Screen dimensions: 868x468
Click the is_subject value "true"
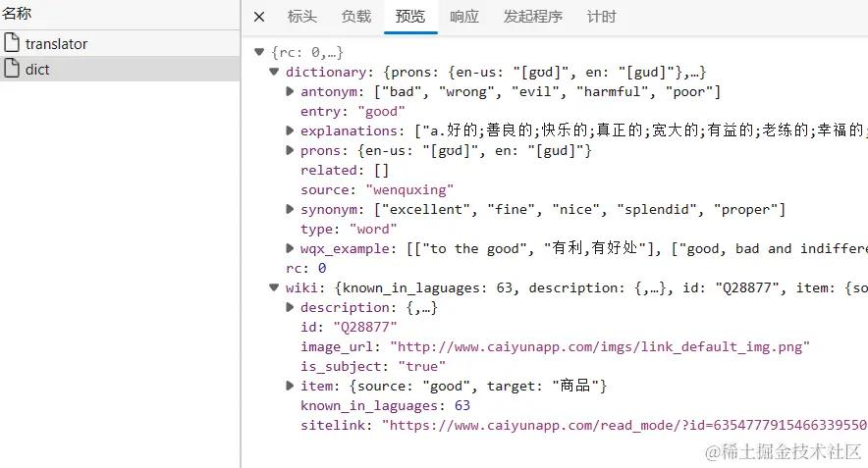(x=422, y=366)
